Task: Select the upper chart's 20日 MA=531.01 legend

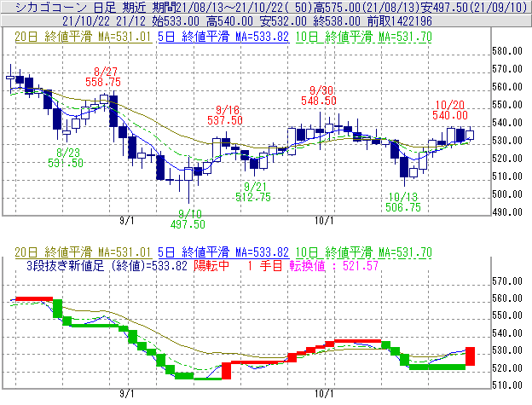Action: (83, 37)
